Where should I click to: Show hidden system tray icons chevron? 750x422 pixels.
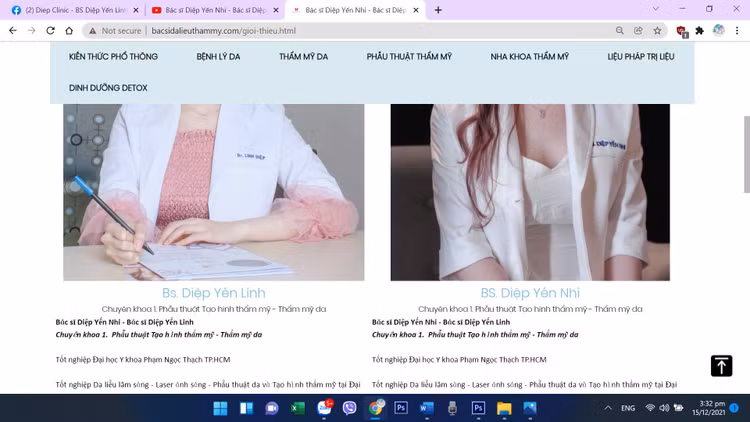click(608, 408)
